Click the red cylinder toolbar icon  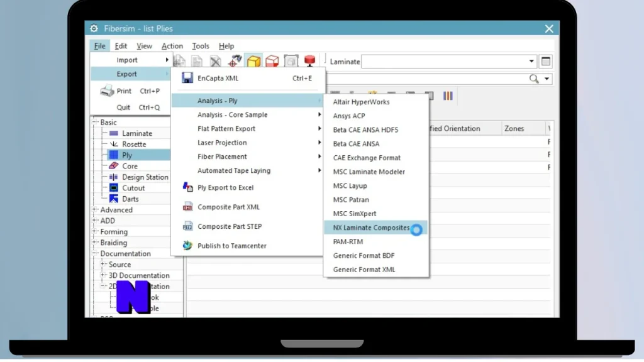(309, 61)
